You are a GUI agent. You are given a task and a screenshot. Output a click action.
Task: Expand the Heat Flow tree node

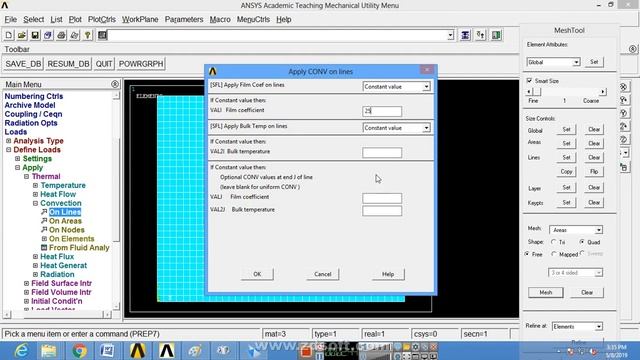coord(36,194)
